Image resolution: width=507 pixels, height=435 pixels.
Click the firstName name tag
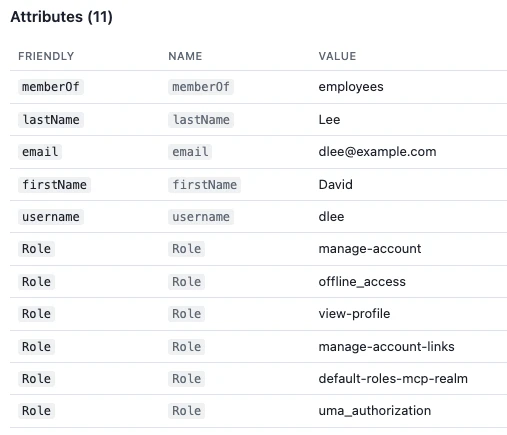tap(204, 185)
